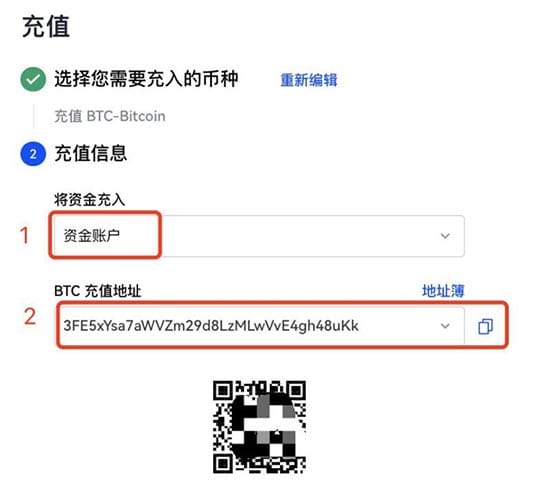Open the 资金账户 account dropdown
Viewport: 555px width, 482px height.
pos(259,236)
